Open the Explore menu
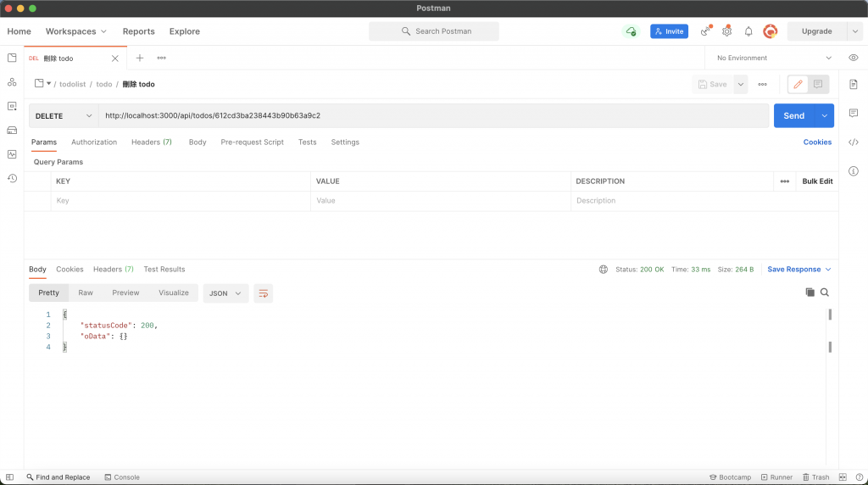868x485 pixels. click(184, 31)
